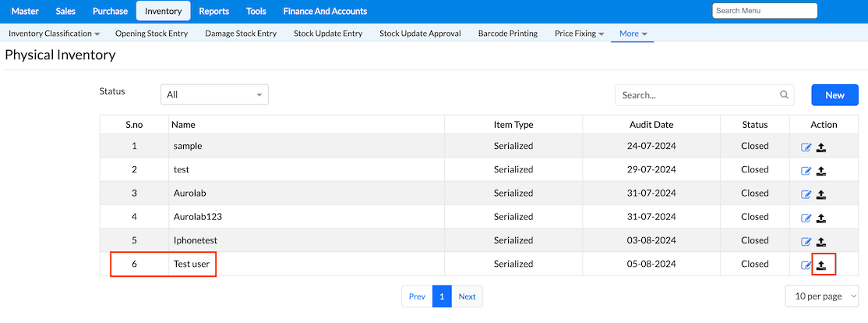Expand the More menu
The image size is (868, 323).
pyautogui.click(x=633, y=34)
